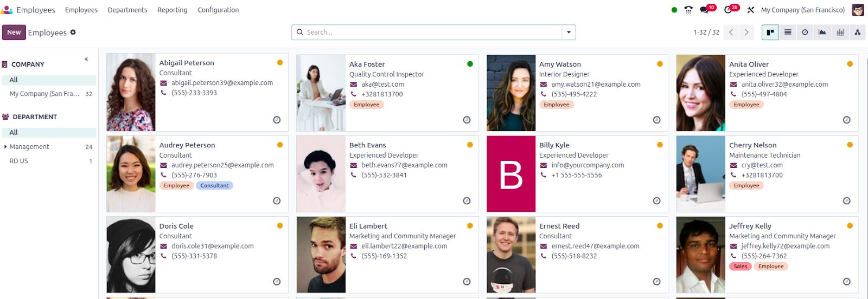Expand the Management department tree
868x299 pixels.
tap(5, 147)
